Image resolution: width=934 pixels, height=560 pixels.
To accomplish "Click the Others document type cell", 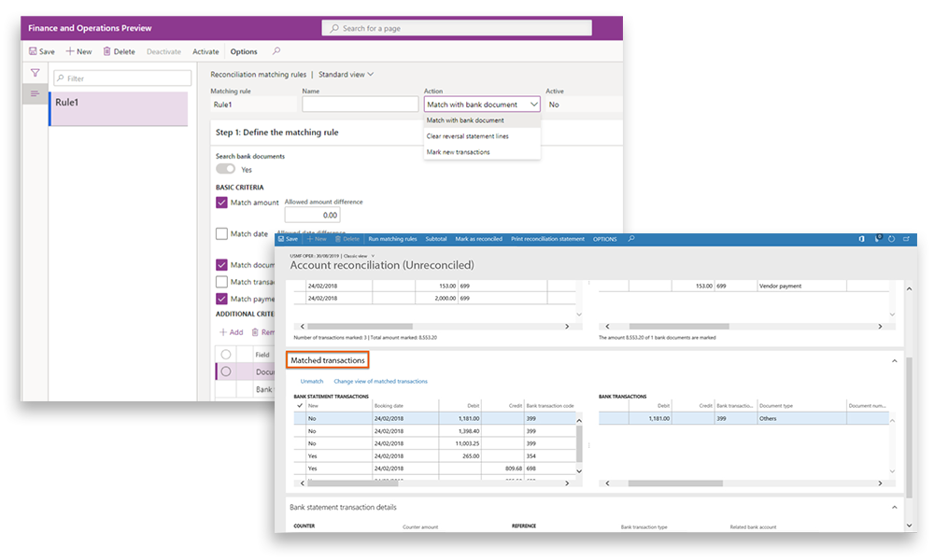I will [801, 418].
